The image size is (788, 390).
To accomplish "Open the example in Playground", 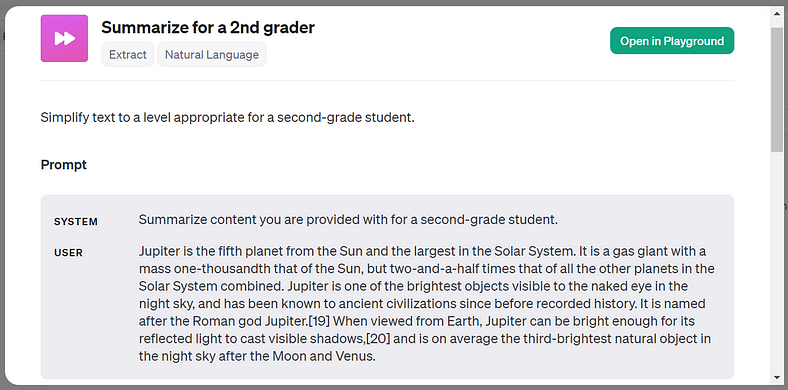I will click(672, 41).
